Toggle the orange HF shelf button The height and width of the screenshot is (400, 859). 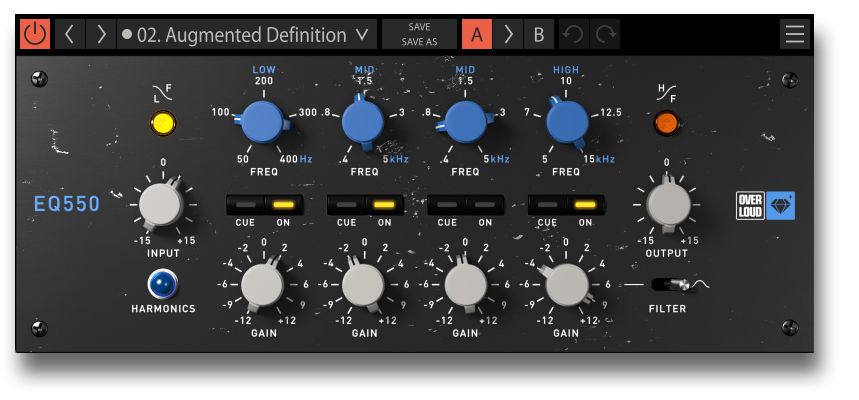point(666,123)
